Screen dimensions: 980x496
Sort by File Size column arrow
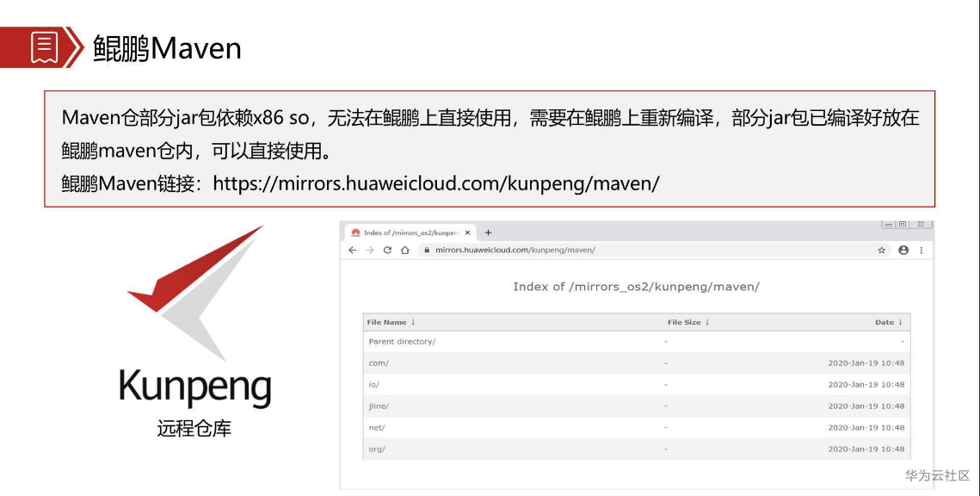pyautogui.click(x=707, y=322)
